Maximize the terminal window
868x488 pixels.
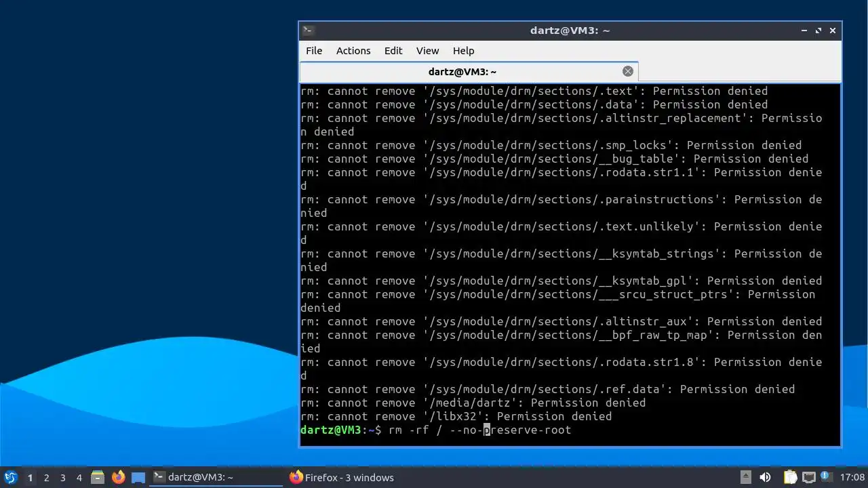[x=818, y=30]
